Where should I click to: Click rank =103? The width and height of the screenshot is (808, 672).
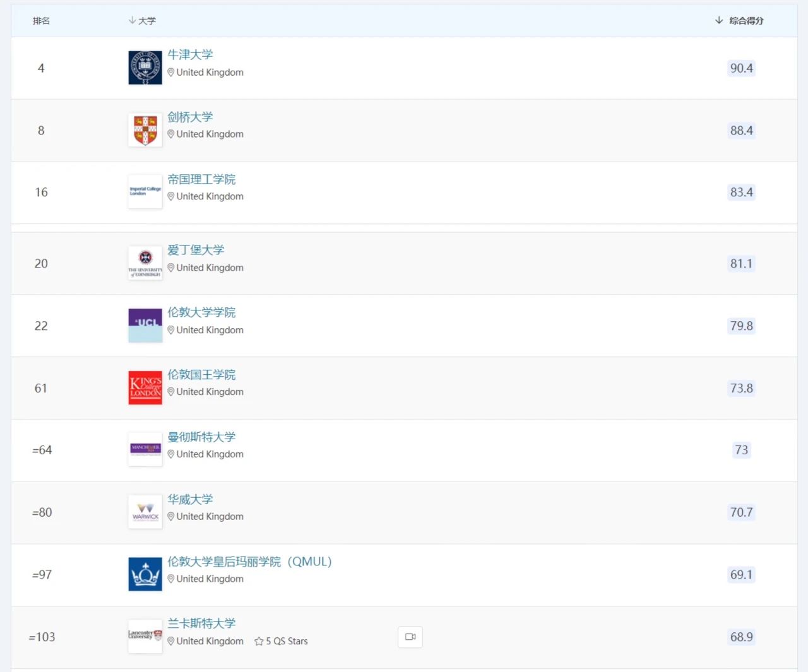42,637
